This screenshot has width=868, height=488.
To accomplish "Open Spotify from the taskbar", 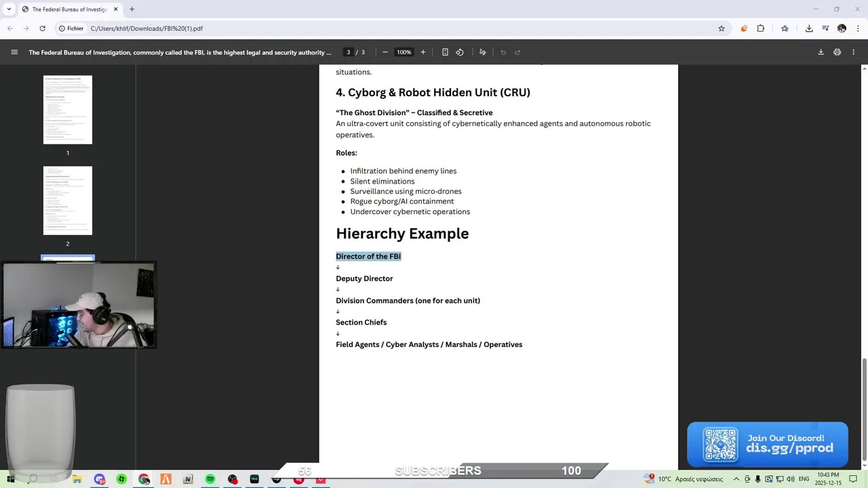I will [x=210, y=479].
